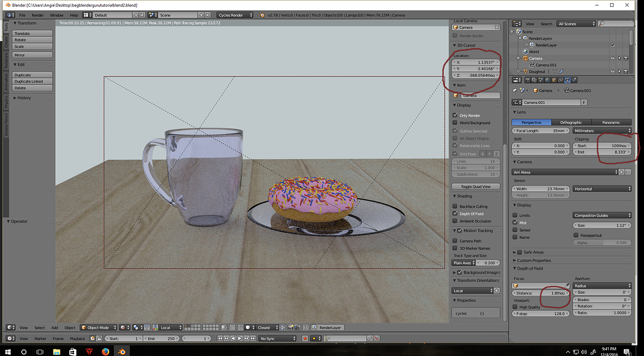Viewport: 644px width, 356px height.
Task: Open the Blender icon in the taskbar
Action: click(121, 352)
